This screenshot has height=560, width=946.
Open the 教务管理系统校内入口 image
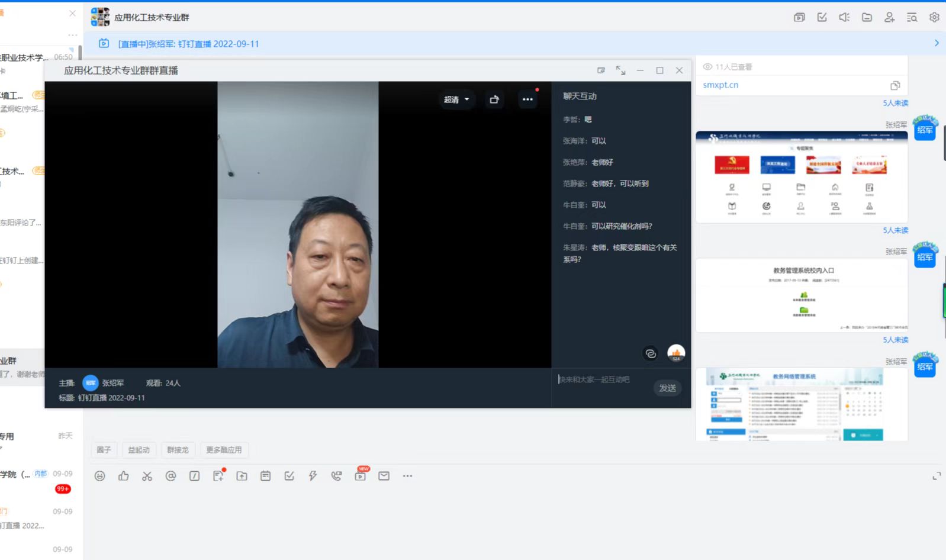(x=802, y=295)
